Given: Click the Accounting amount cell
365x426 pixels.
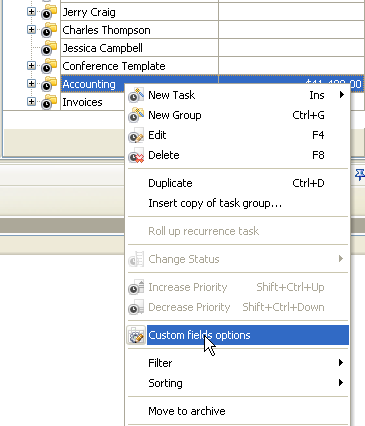Looking at the screenshot, I should point(291,79).
